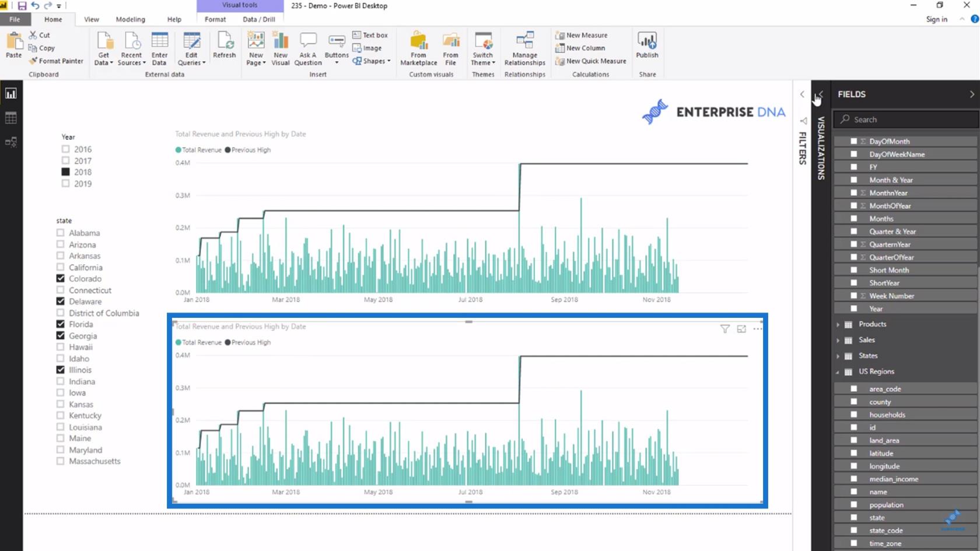Click the Paste icon in Clipboard

[x=14, y=42]
